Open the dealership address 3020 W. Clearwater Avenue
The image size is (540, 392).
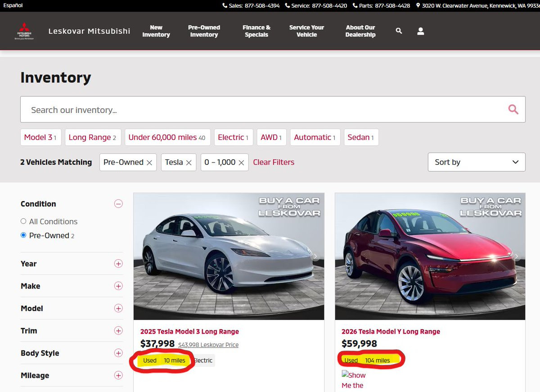coord(481,6)
